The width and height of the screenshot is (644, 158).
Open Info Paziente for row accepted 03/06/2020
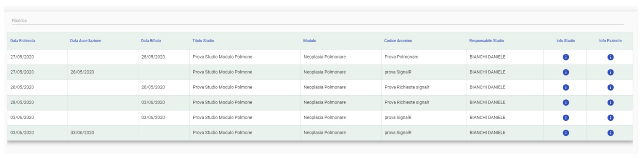[610, 133]
